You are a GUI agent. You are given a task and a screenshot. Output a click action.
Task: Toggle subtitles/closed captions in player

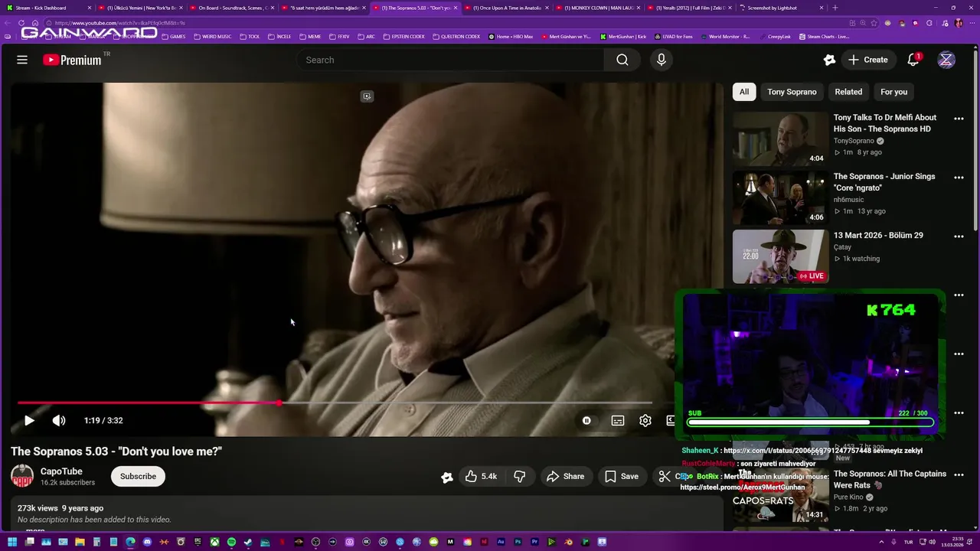click(x=618, y=420)
